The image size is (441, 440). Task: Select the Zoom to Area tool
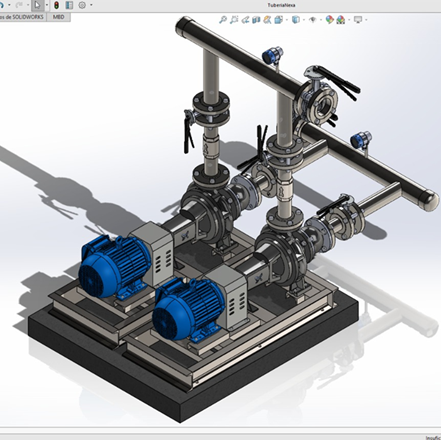coord(234,20)
